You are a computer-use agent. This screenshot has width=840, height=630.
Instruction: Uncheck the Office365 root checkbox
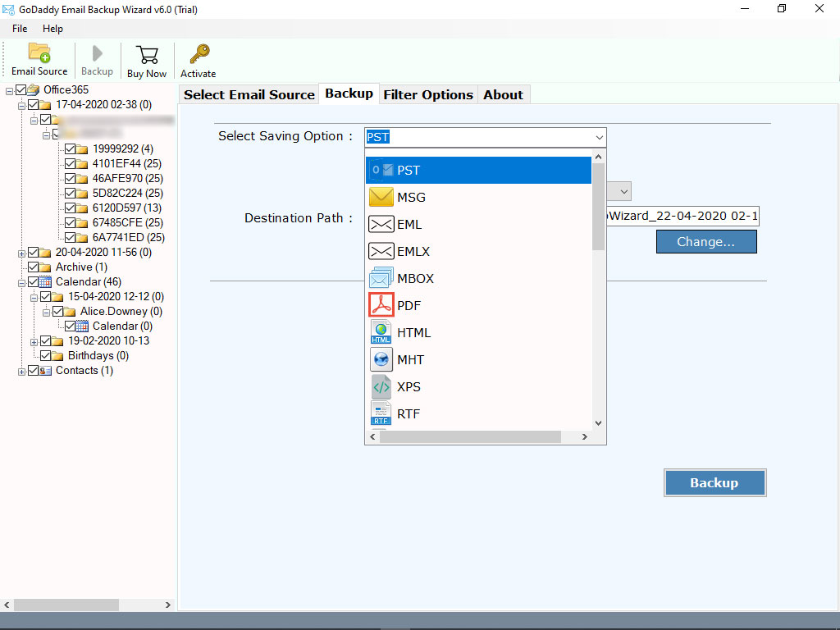[21, 89]
